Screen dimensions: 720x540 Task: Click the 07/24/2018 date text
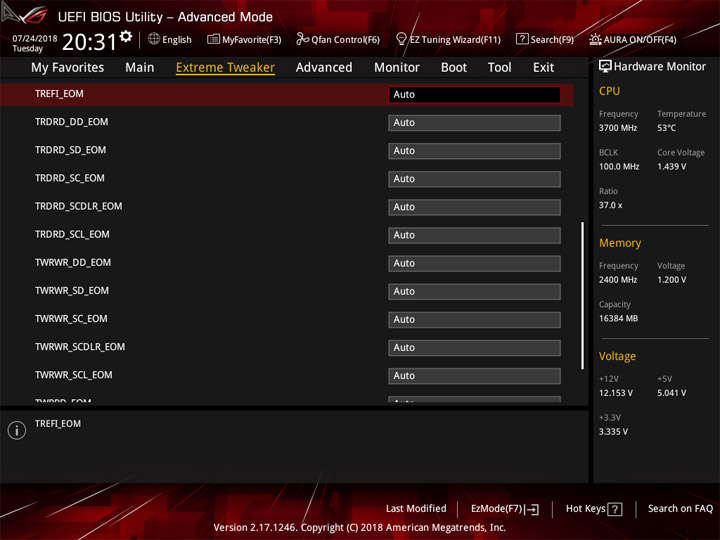(x=35, y=38)
